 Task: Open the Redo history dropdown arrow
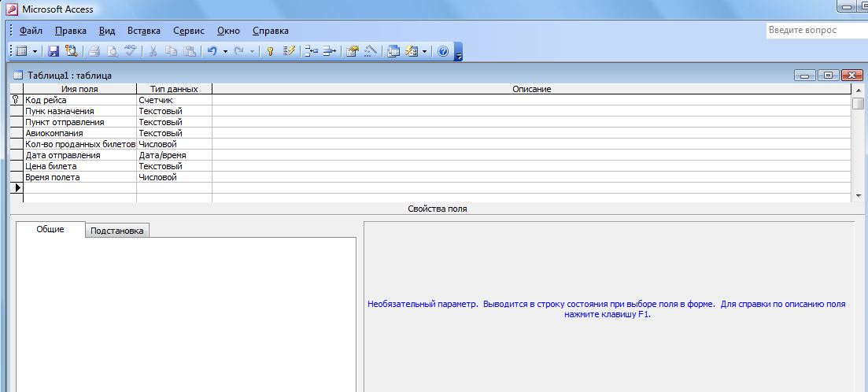[253, 51]
